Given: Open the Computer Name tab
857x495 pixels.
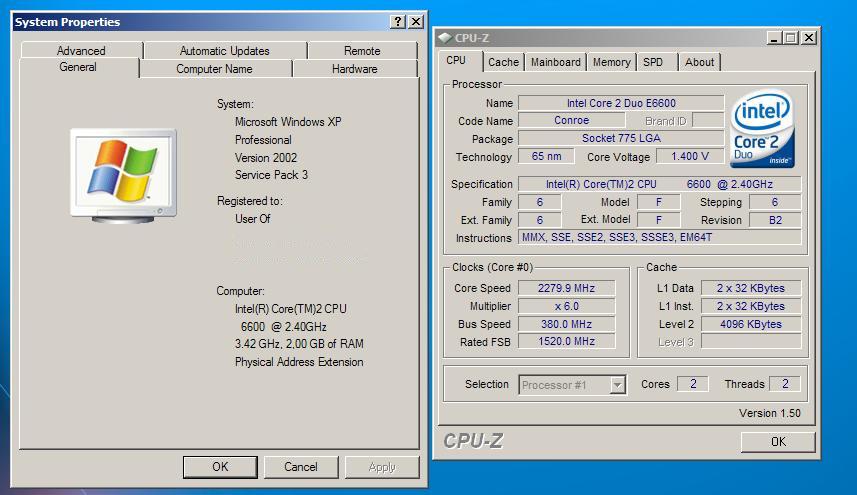Looking at the screenshot, I should [x=214, y=69].
